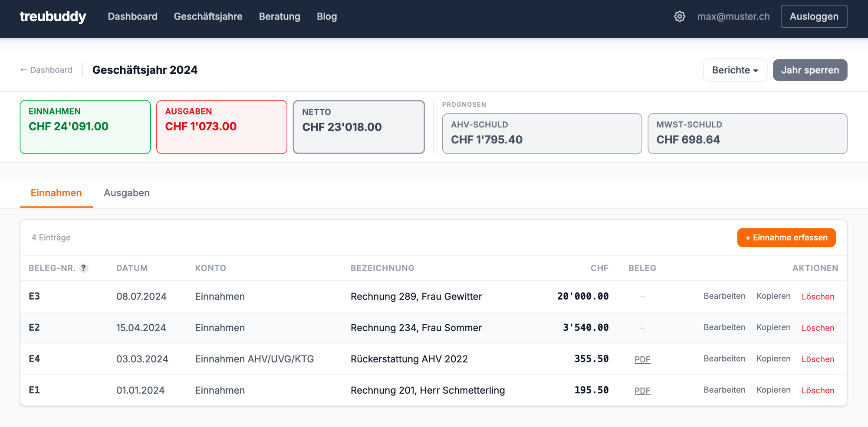
Task: Open settings via the gear icon
Action: pyautogui.click(x=680, y=16)
